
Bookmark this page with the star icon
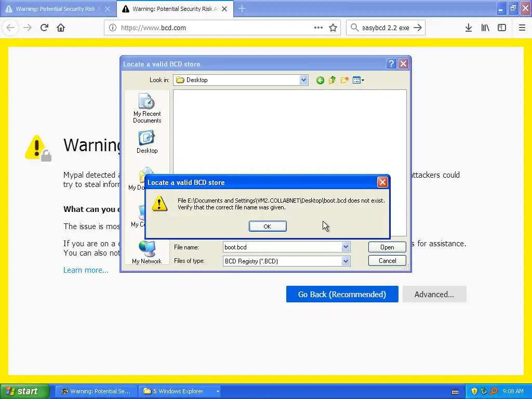(333, 28)
